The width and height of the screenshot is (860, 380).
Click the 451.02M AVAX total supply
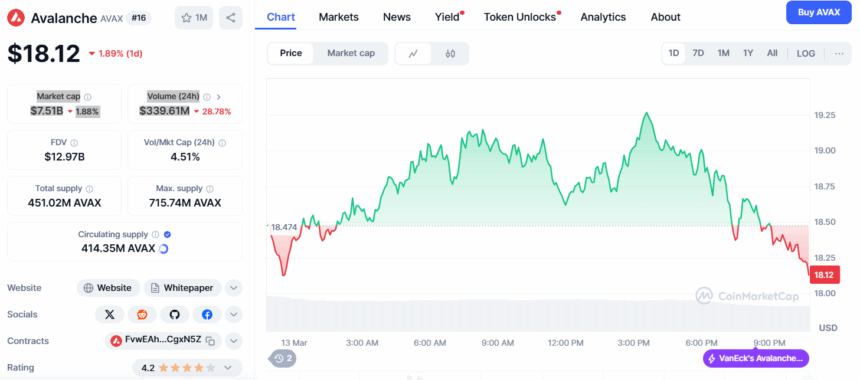pyautogui.click(x=64, y=203)
